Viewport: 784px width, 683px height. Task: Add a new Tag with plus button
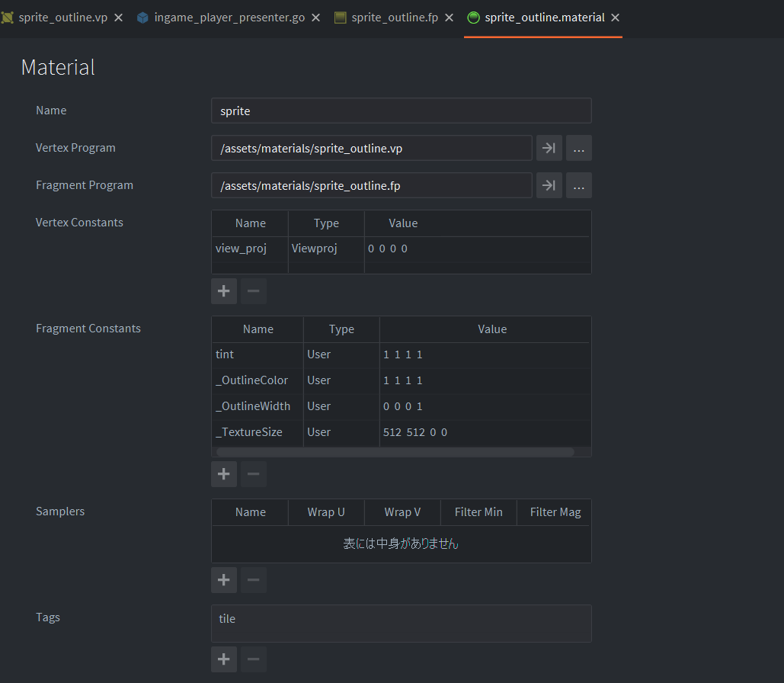click(x=223, y=659)
